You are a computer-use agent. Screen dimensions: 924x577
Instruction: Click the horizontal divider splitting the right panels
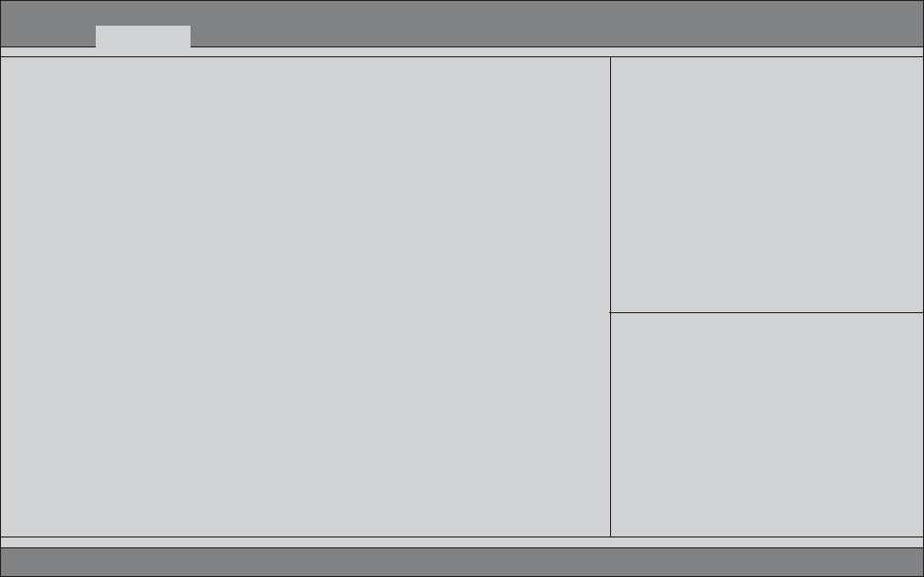click(x=767, y=312)
